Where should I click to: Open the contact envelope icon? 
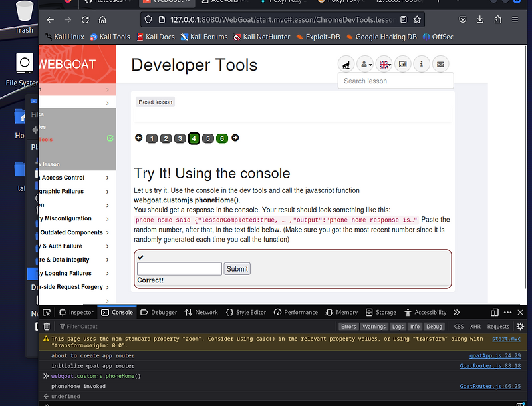pyautogui.click(x=440, y=64)
